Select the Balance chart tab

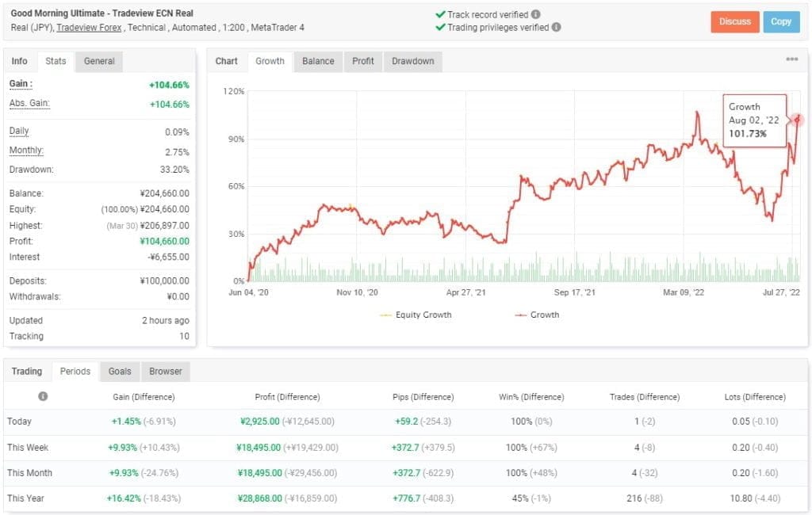coord(317,61)
